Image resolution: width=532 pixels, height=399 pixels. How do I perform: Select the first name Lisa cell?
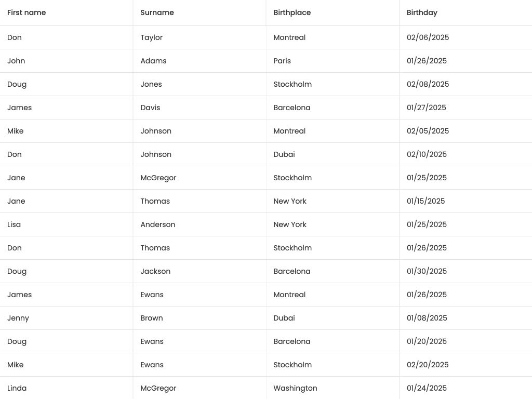tap(14, 224)
